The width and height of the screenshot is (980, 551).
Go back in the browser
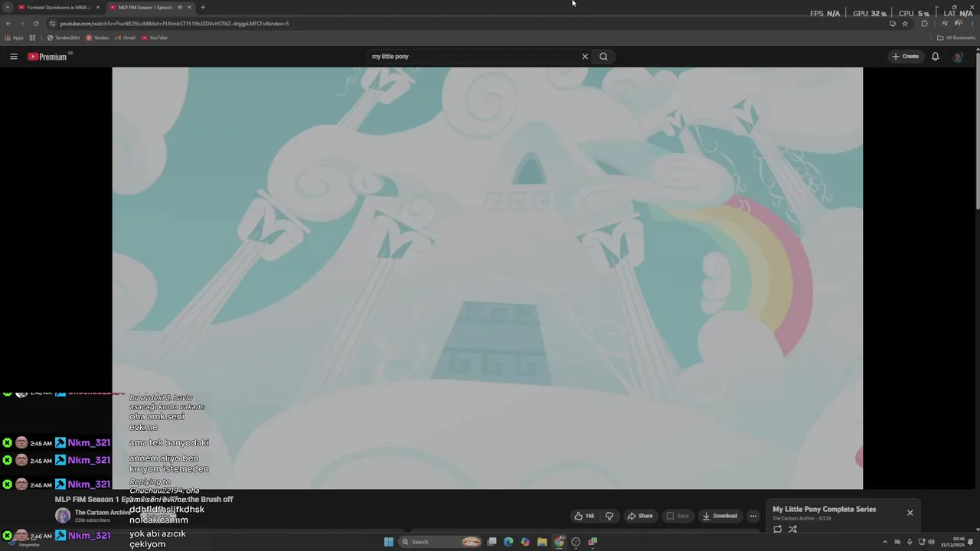(8, 24)
